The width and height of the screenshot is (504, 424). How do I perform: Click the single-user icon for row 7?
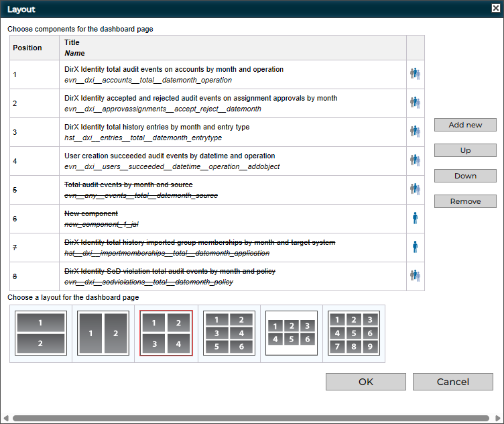tap(415, 247)
